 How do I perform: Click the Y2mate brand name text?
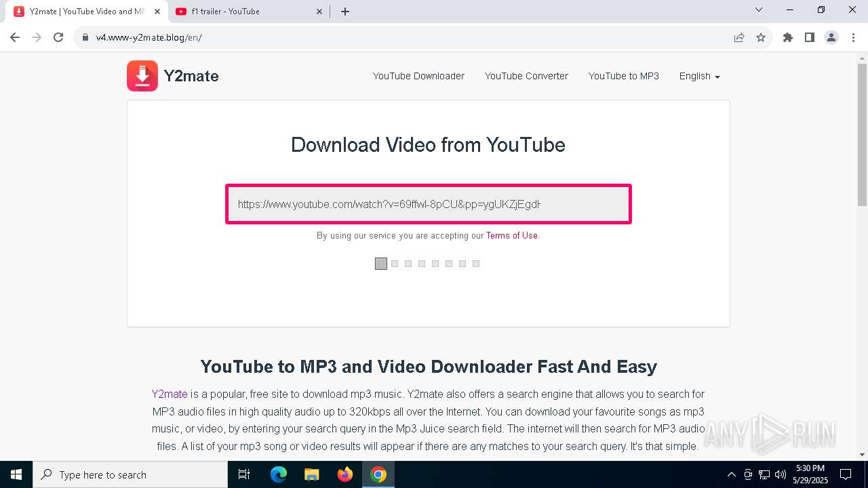191,76
